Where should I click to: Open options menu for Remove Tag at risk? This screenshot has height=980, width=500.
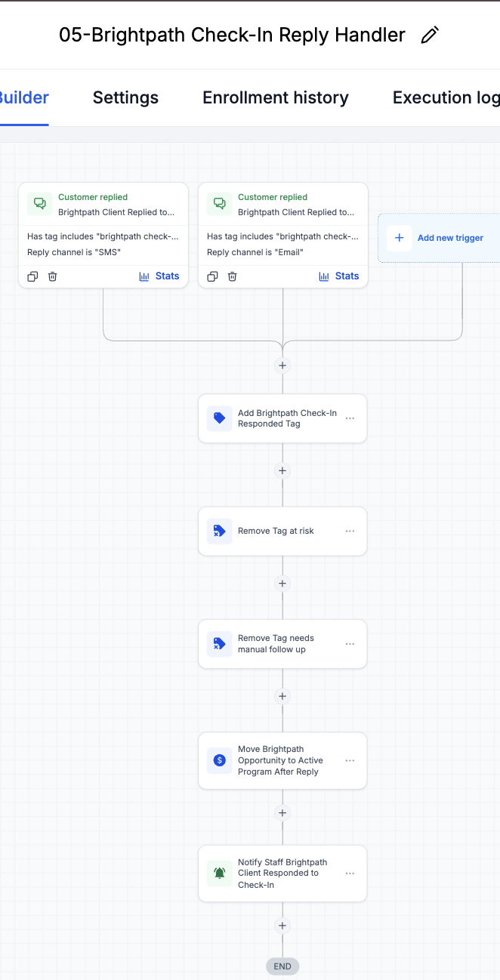(x=350, y=531)
